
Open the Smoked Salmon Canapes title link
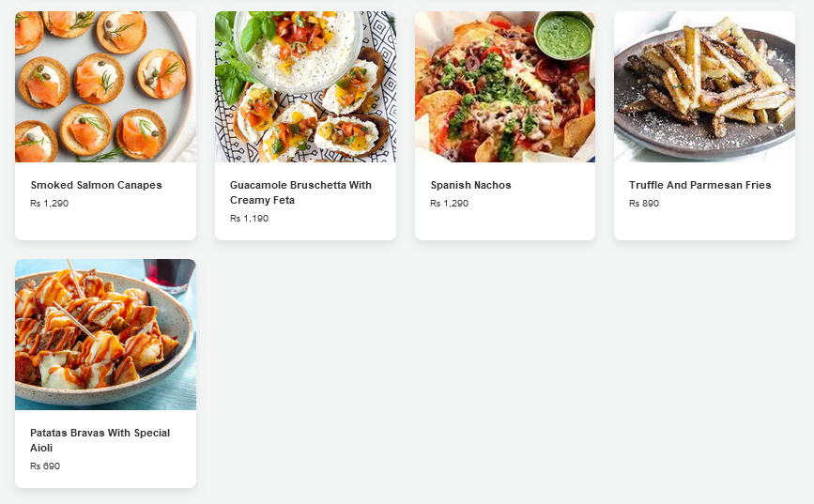coord(96,185)
